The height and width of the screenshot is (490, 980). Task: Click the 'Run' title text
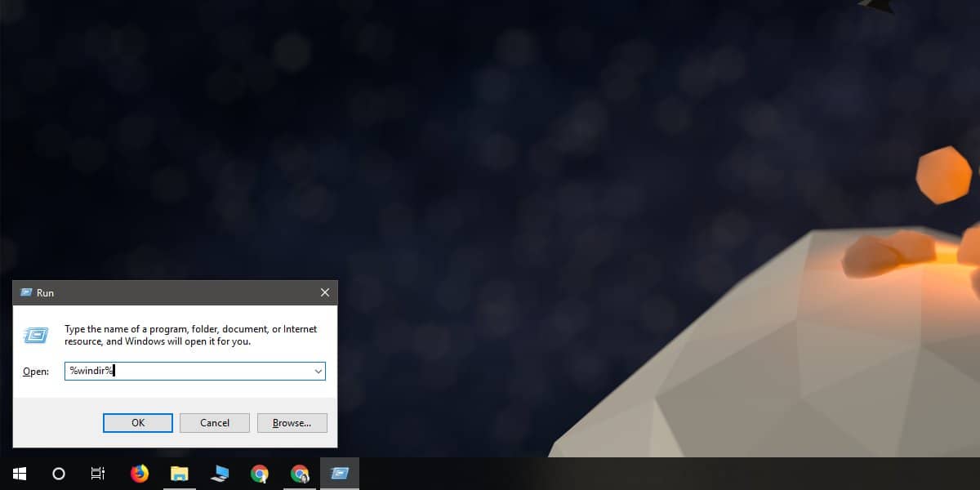pyautogui.click(x=45, y=292)
